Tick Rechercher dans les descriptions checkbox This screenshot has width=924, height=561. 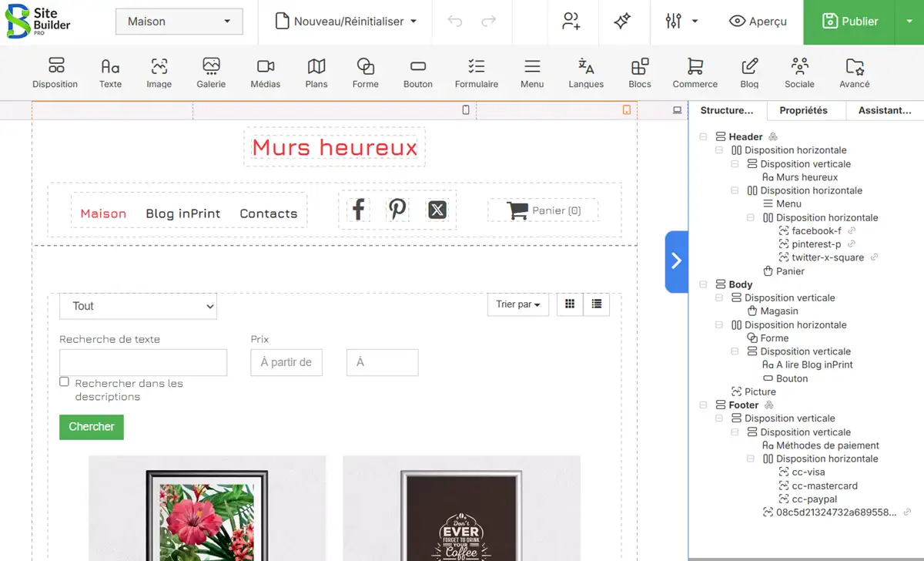click(x=64, y=381)
